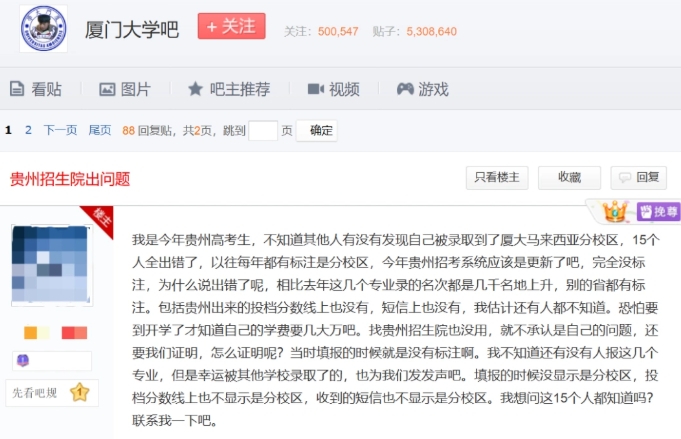Click the crown icon
This screenshot has height=439, width=681.
tap(615, 211)
